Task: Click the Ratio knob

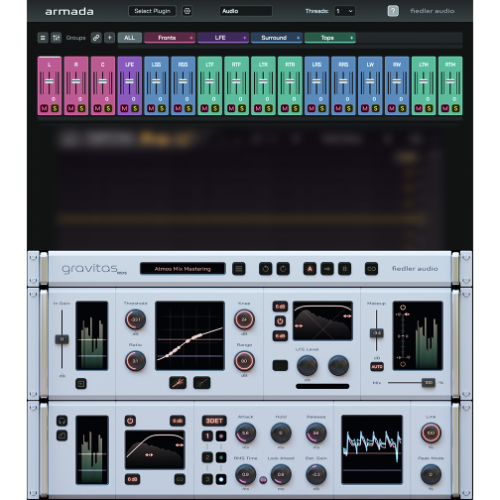Action: click(x=135, y=361)
